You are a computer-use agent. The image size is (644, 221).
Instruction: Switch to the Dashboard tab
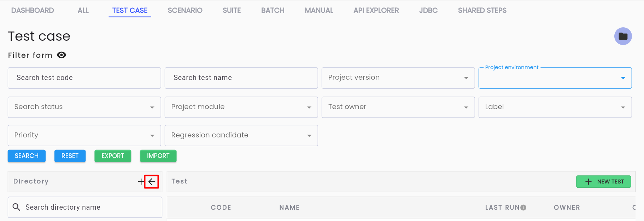(x=33, y=10)
